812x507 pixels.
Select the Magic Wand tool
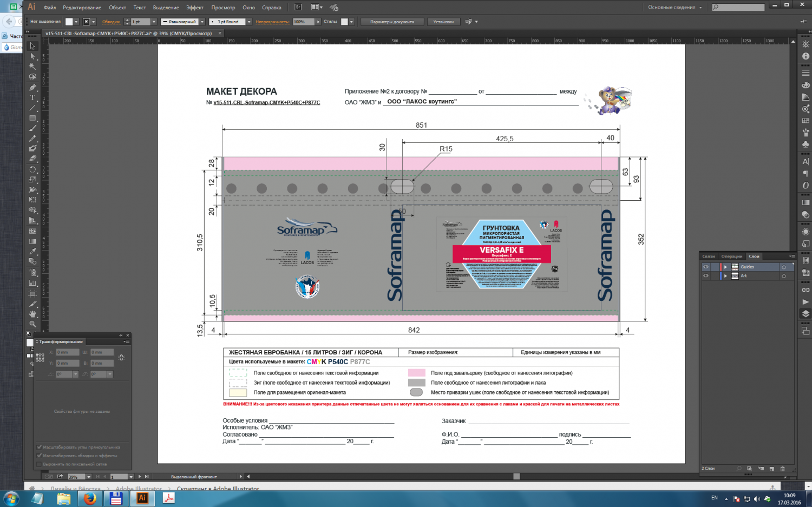click(x=32, y=67)
